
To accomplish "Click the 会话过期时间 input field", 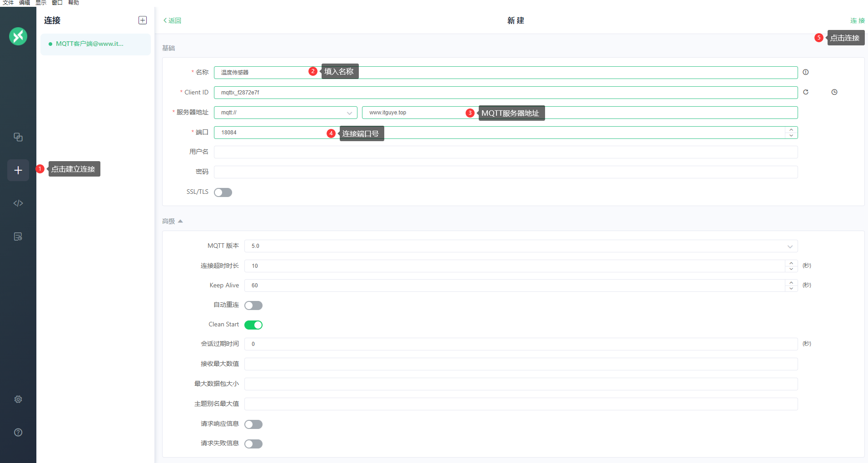I will [521, 344].
